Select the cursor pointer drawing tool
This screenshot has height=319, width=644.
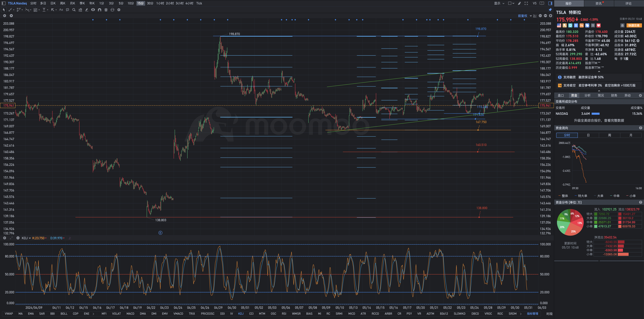tap(3, 10)
